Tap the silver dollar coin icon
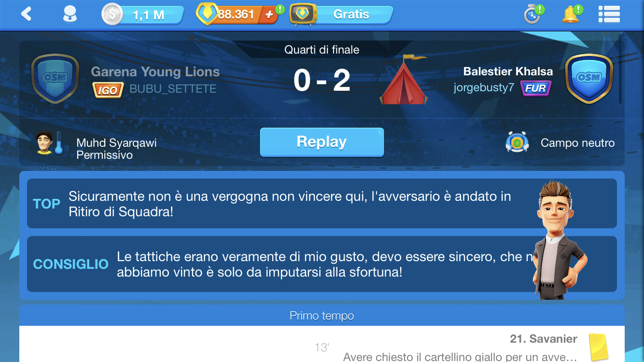The height and width of the screenshot is (362, 644). [x=112, y=14]
